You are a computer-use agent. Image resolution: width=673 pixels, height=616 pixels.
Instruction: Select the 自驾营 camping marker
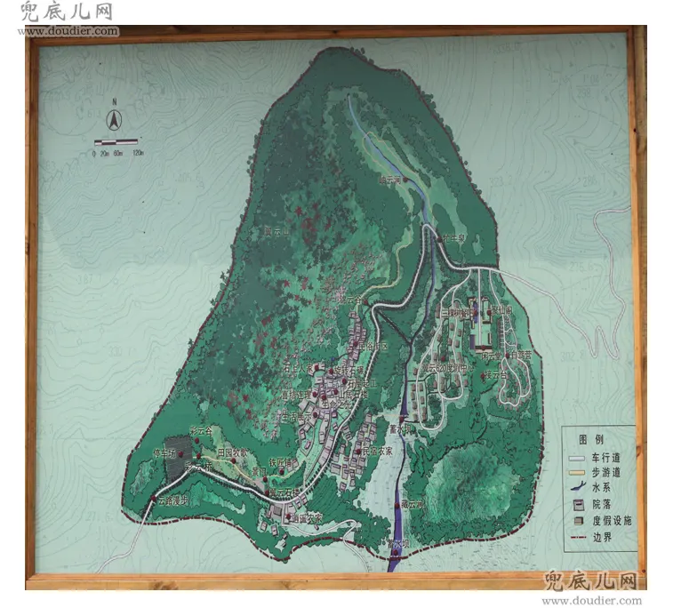click(507, 356)
